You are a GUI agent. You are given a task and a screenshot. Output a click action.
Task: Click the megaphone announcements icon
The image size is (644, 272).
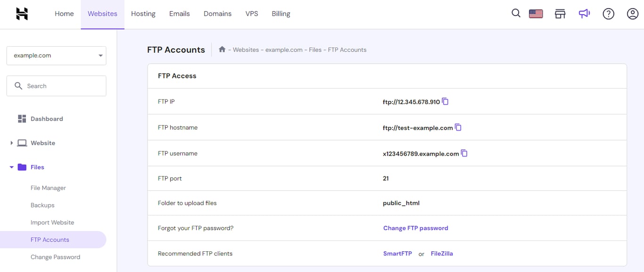click(584, 14)
